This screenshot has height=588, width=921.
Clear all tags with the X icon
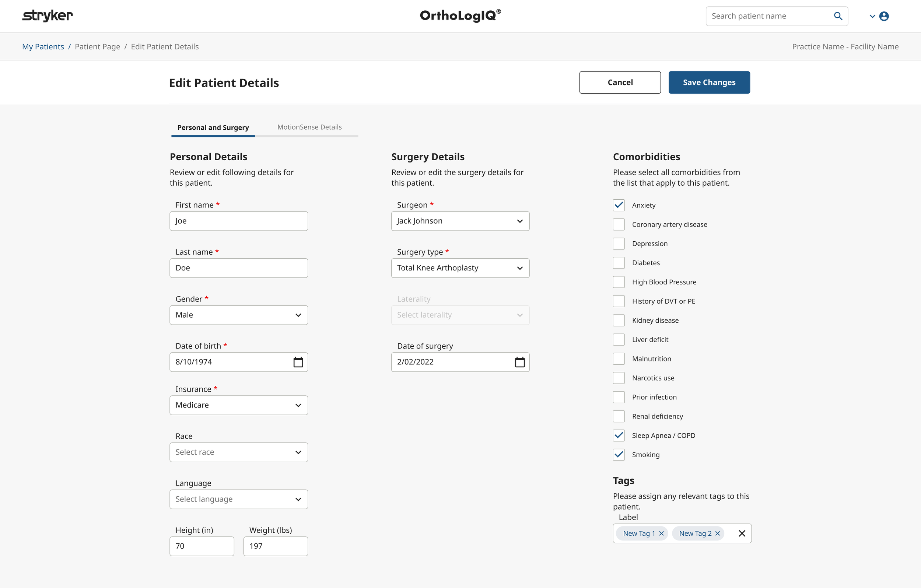pos(742,533)
